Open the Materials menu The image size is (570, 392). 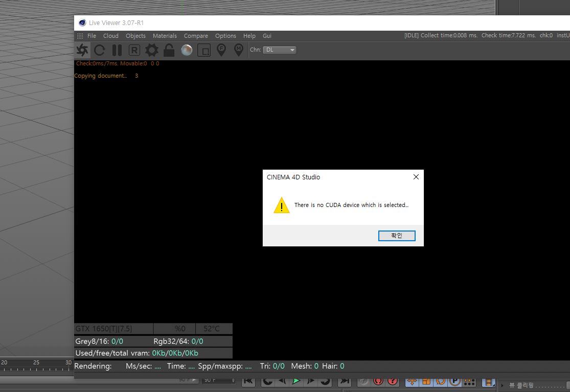[x=165, y=36]
